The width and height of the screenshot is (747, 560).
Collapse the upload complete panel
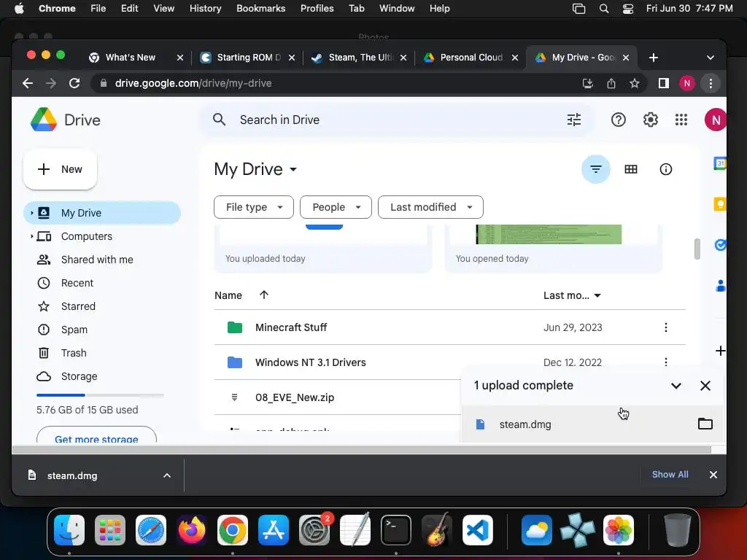[x=676, y=385]
